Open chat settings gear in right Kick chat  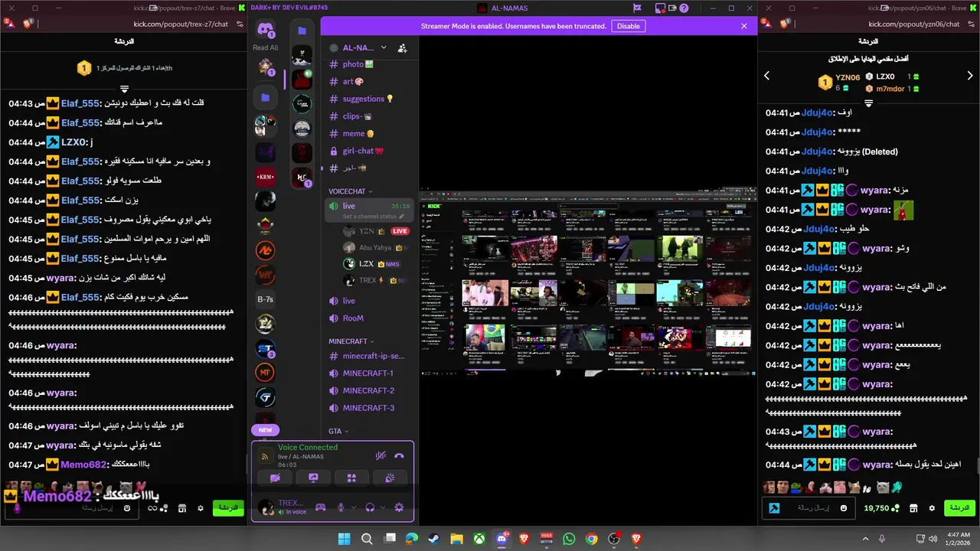(x=932, y=508)
